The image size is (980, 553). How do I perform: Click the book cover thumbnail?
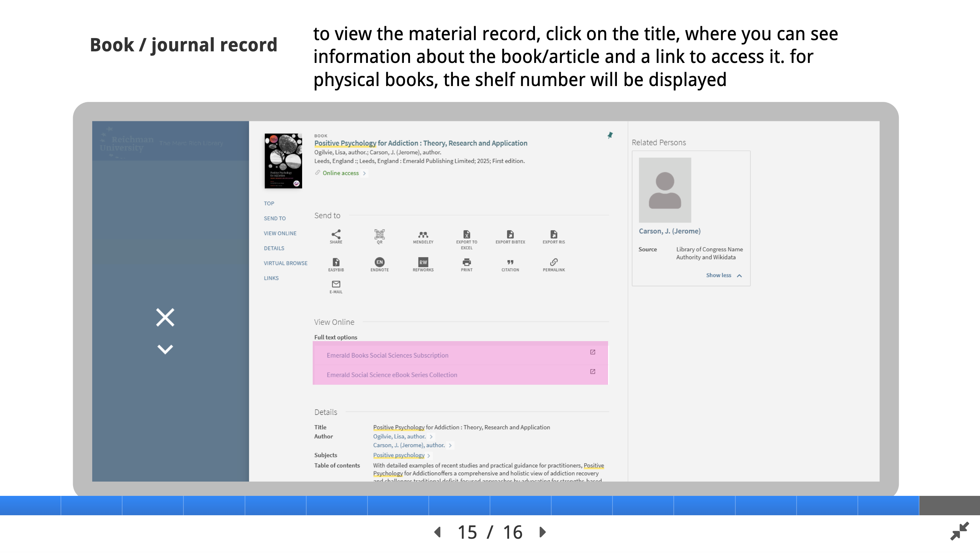(x=283, y=161)
